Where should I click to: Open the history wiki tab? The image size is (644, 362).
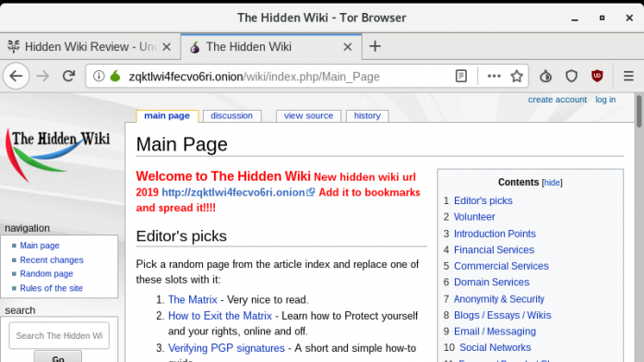(367, 115)
